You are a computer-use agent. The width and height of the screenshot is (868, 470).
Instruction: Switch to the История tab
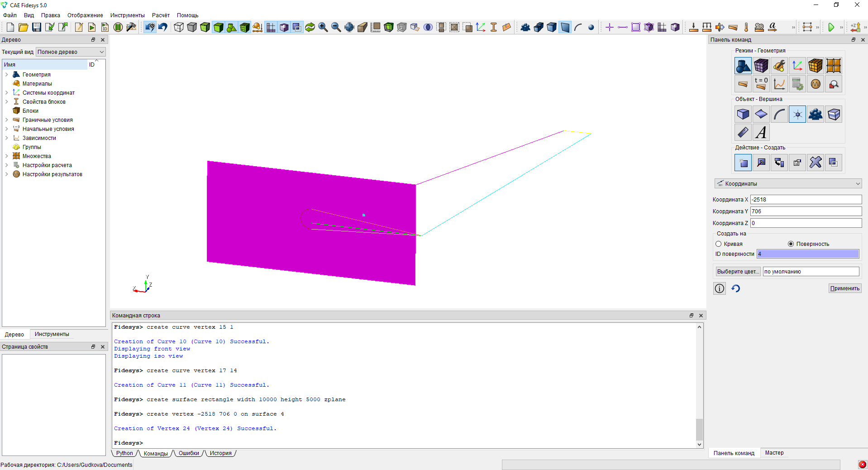tap(220, 453)
